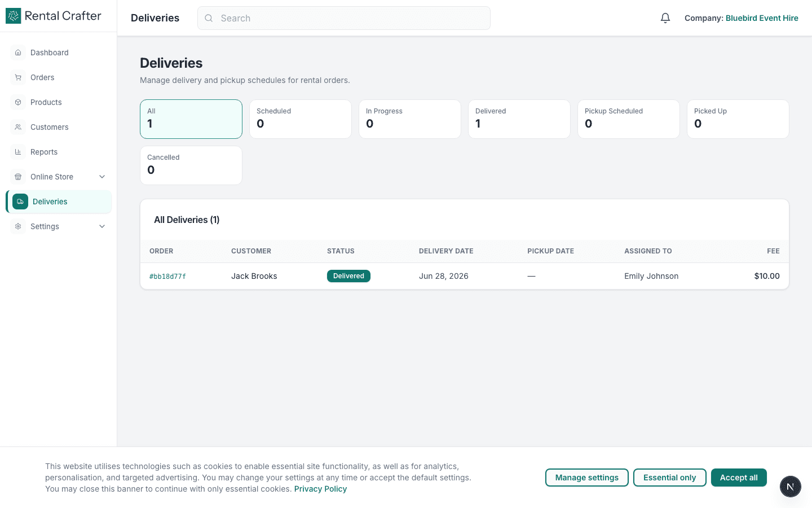
Task: Click the Manage settings button
Action: click(x=587, y=478)
